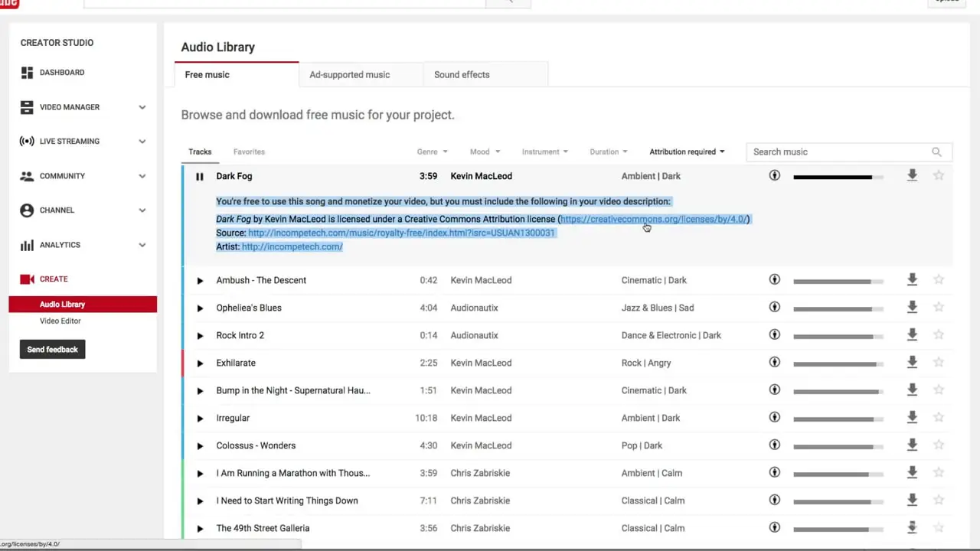Viewport: 980px width, 551px height.
Task: Click the search magnifier icon in music search
Action: coord(936,152)
